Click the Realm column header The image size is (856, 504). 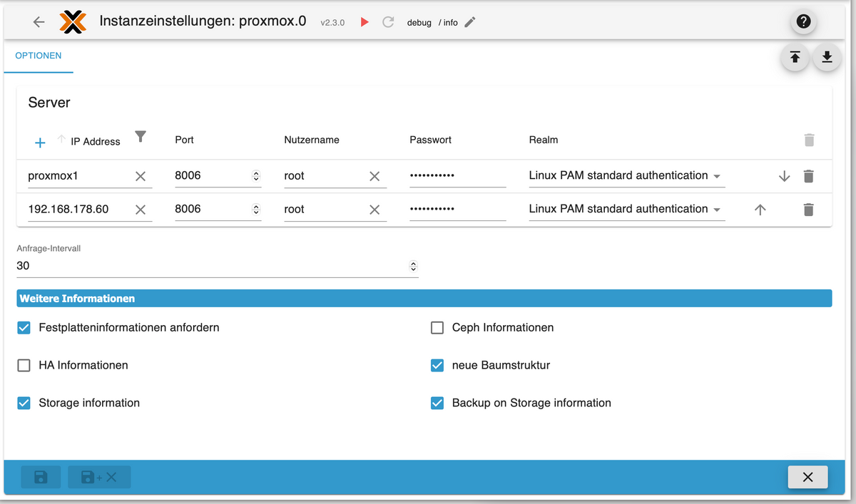point(544,140)
